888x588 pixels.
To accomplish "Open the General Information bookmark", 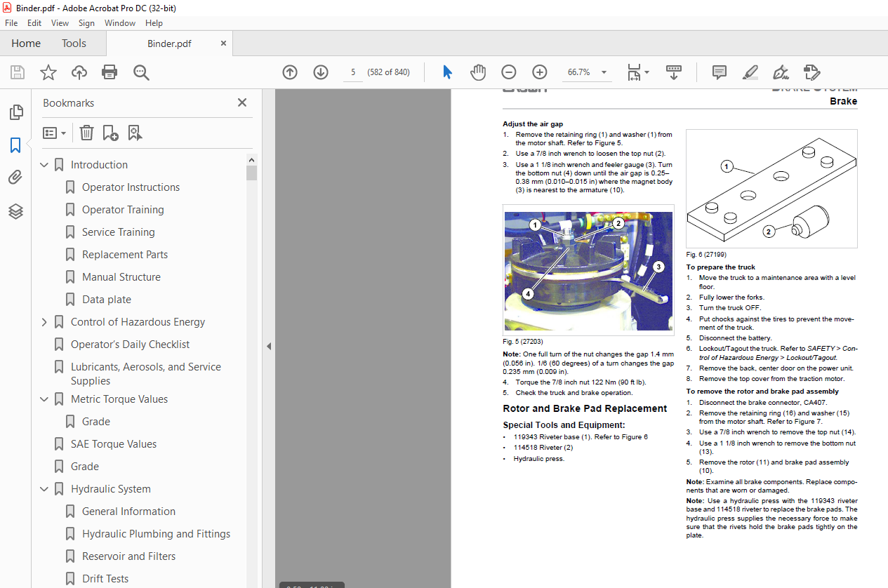I will point(129,512).
